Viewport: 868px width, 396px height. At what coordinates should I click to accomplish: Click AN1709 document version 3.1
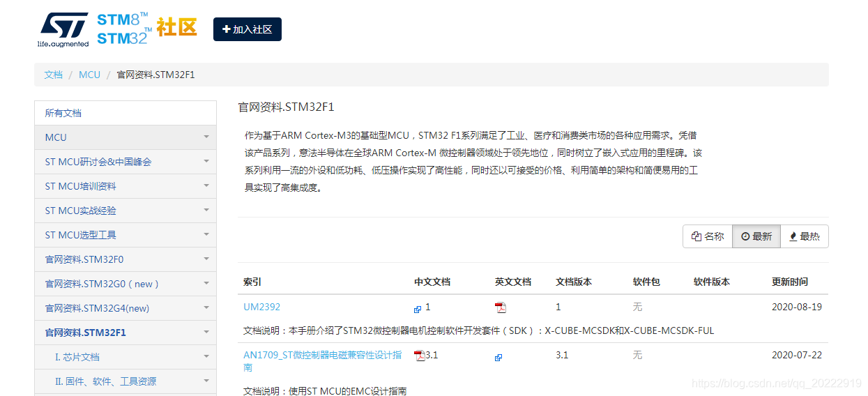click(x=562, y=355)
